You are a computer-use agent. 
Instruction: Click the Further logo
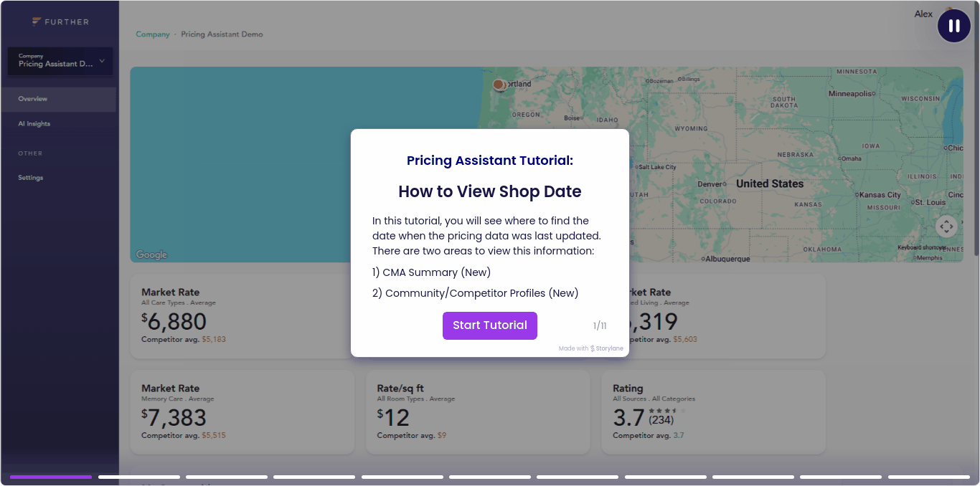(x=60, y=22)
